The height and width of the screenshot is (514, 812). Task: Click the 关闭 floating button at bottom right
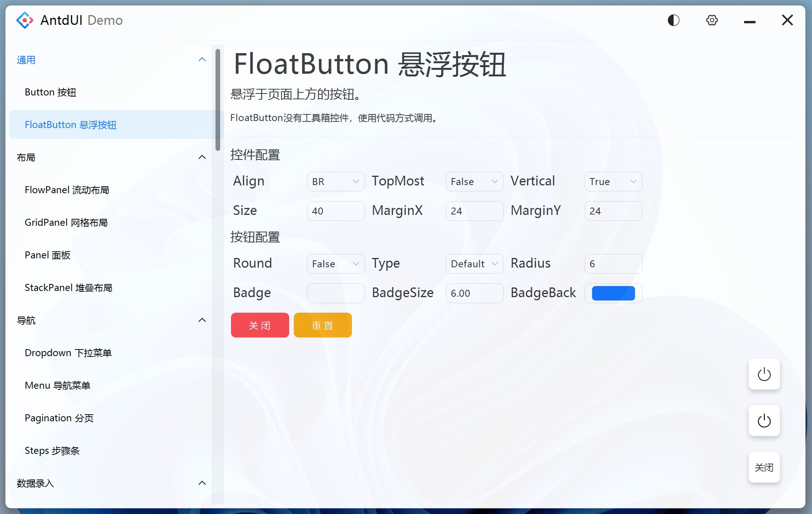pos(764,467)
